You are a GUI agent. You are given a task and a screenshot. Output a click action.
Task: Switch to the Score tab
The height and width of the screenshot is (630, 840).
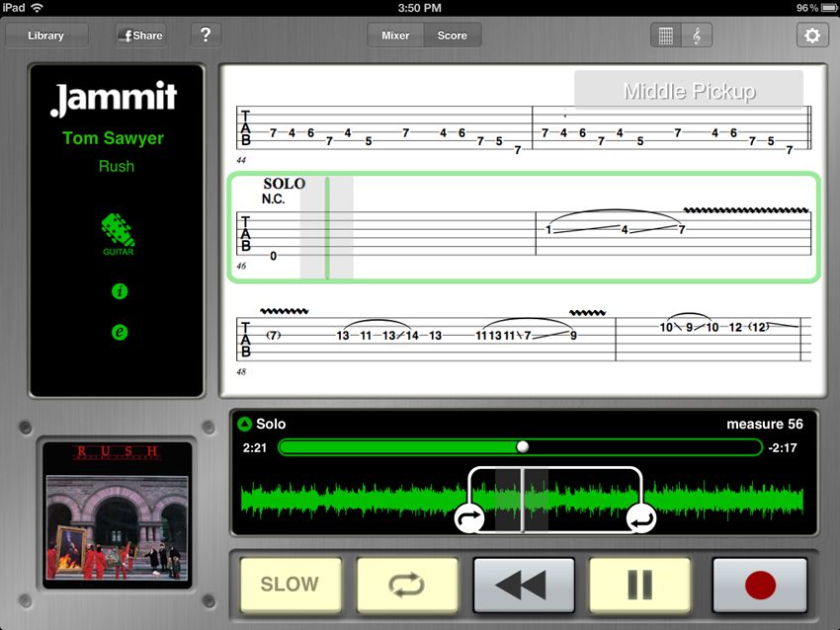[453, 35]
